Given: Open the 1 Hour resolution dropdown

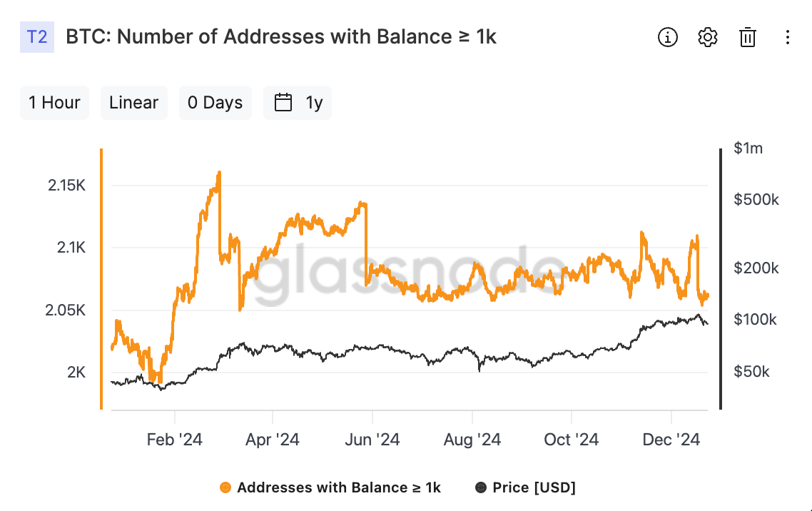Looking at the screenshot, I should coord(54,103).
